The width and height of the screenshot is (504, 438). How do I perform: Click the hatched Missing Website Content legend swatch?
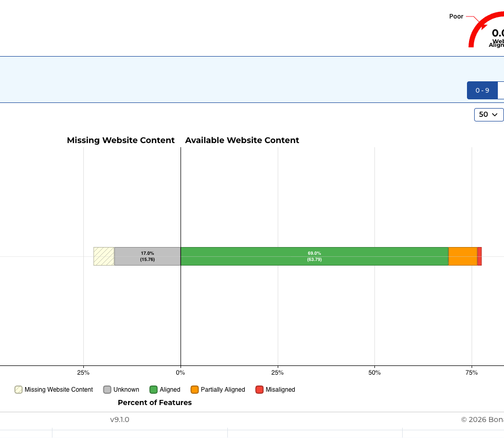click(x=19, y=390)
